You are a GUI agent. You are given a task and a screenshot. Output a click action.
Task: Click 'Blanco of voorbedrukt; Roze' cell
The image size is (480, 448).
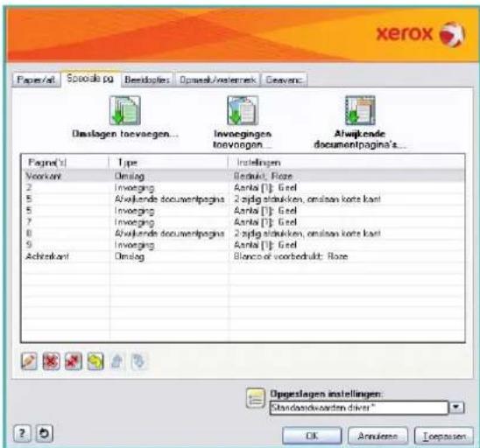[x=291, y=256]
